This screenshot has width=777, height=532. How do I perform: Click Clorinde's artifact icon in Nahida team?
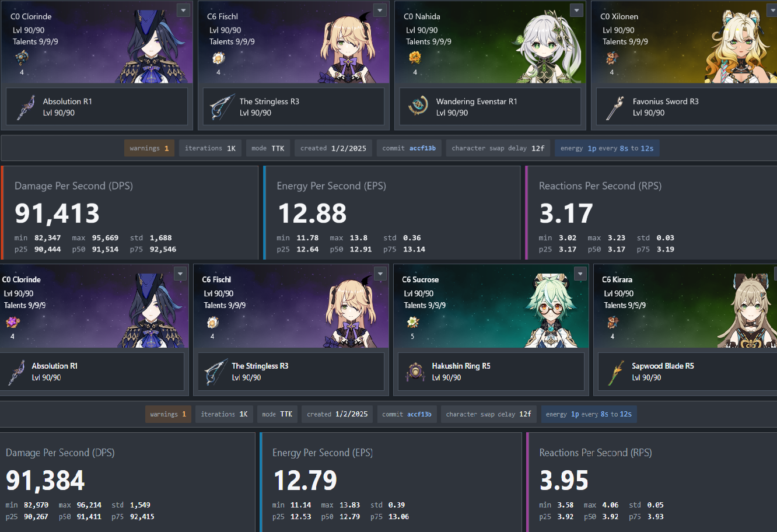pos(22,58)
